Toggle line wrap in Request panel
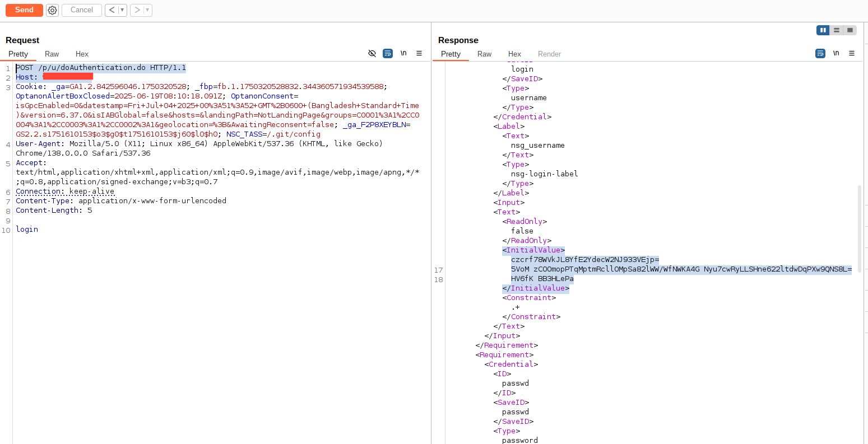Screen dimensions: 868x444 [387, 53]
